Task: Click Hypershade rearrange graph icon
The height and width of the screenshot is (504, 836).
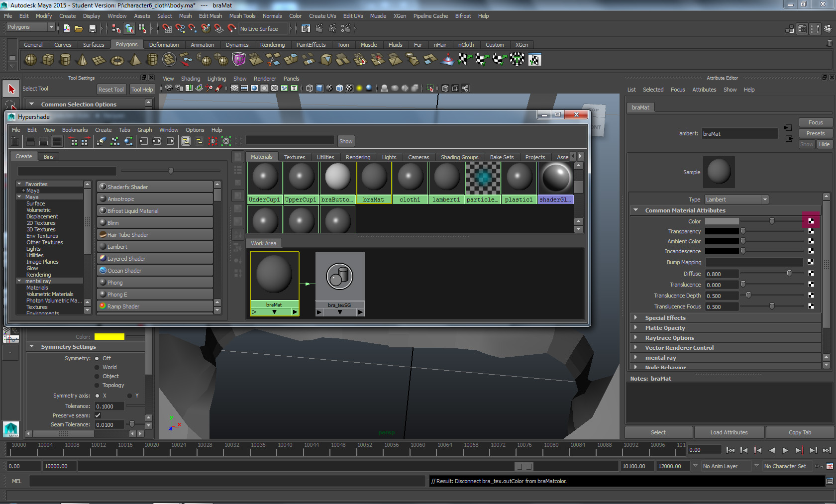Action: pyautogui.click(x=115, y=141)
